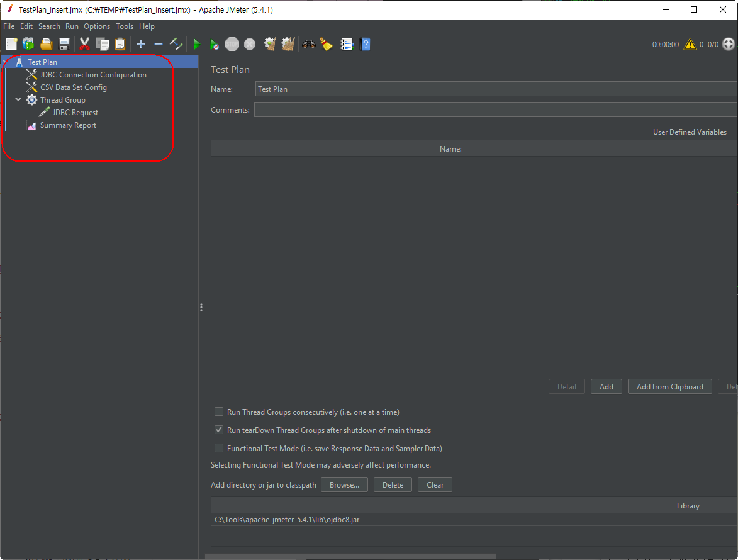Select JDBC Connection Configuration tree node
The height and width of the screenshot is (560, 738).
tap(93, 75)
